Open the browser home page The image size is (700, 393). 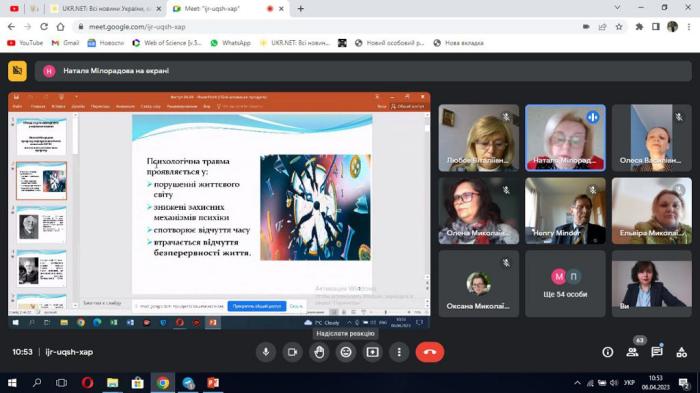tap(60, 27)
